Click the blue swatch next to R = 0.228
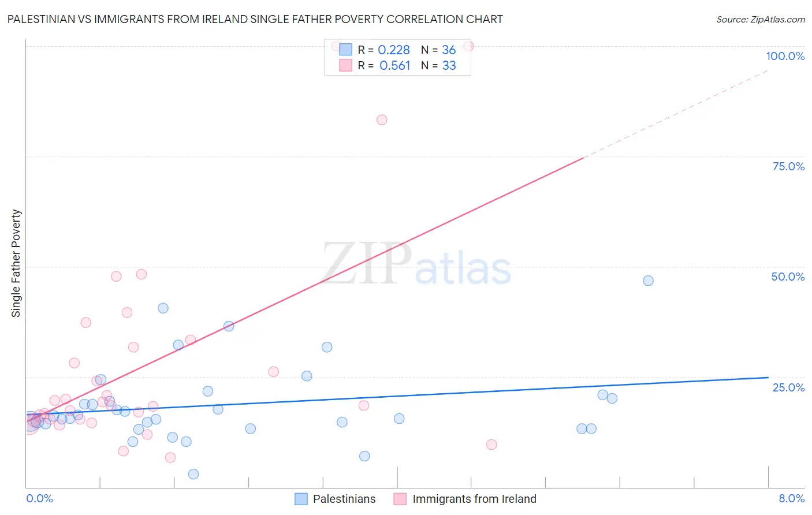812x515 pixels. (345, 50)
